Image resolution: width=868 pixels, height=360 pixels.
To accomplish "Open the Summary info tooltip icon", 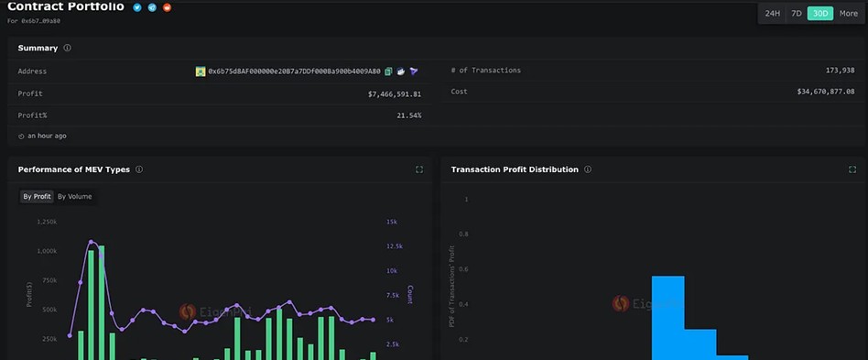I will pyautogui.click(x=68, y=48).
